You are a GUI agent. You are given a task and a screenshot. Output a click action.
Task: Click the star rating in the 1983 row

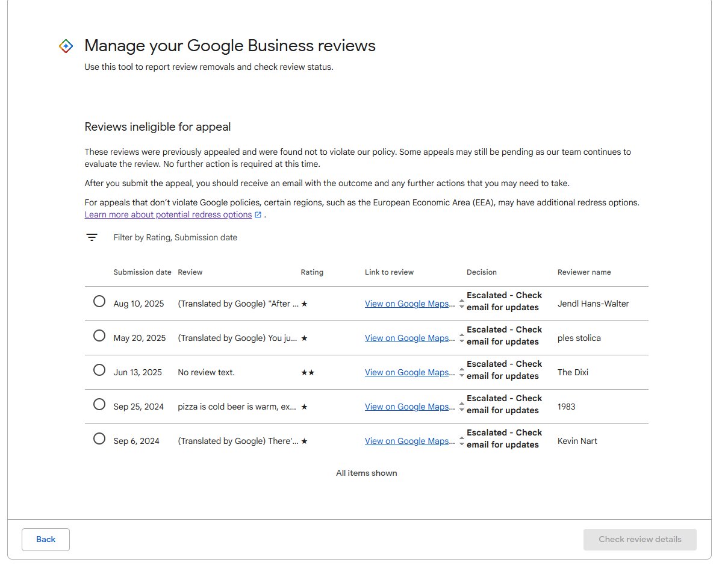pos(304,407)
